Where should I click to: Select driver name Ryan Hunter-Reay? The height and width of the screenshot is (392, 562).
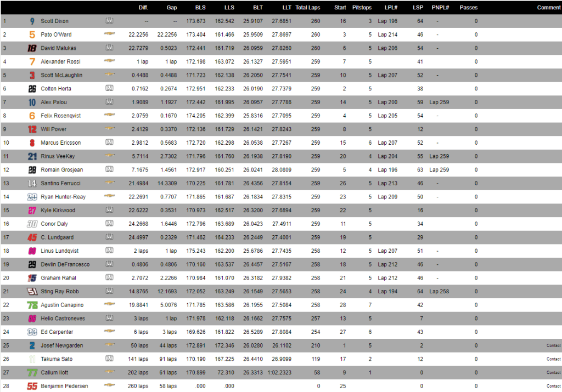63,197
